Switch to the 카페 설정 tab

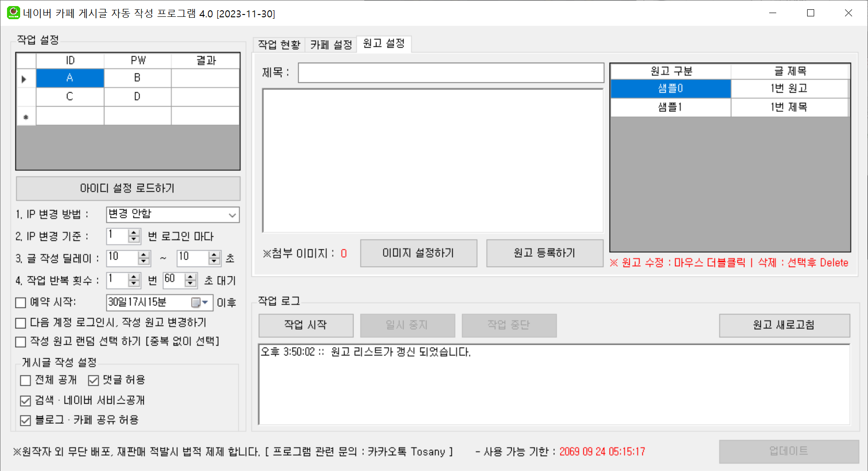click(x=331, y=45)
